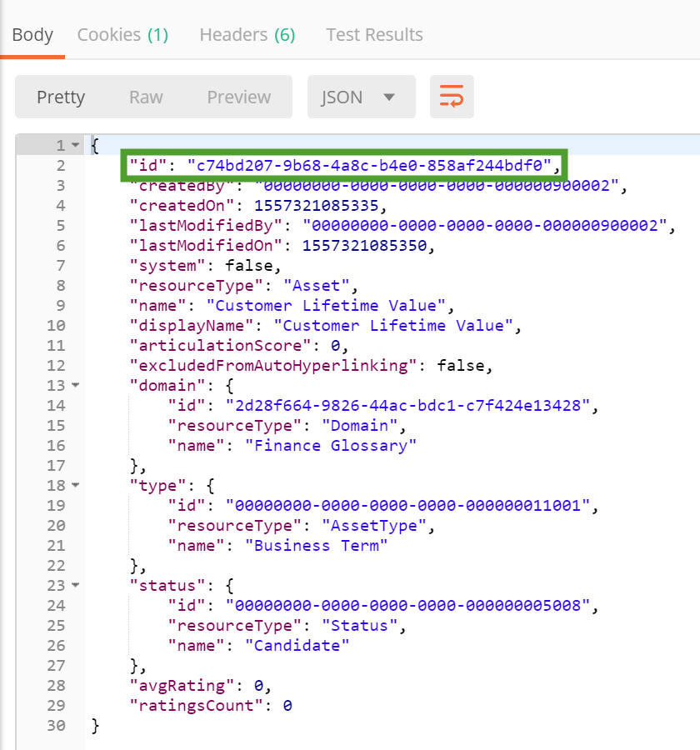Click the "ratingsCount" key
The image size is (700, 750).
[196, 706]
